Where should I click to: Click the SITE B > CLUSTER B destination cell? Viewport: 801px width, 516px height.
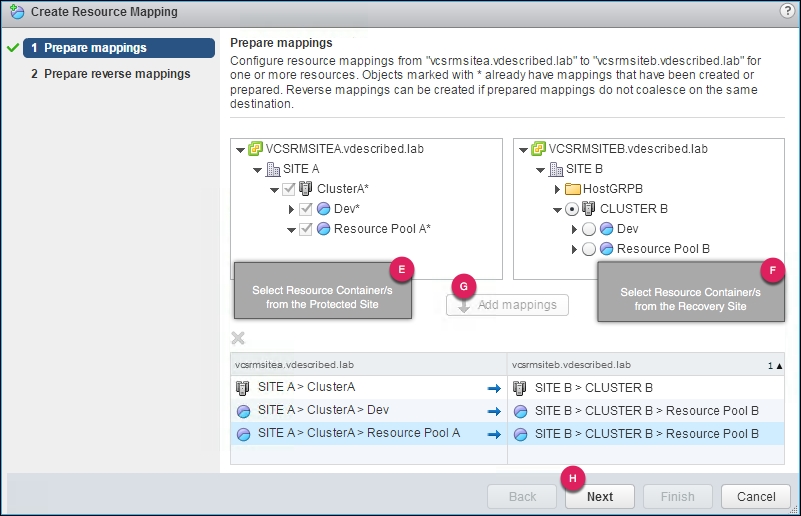[x=646, y=388]
